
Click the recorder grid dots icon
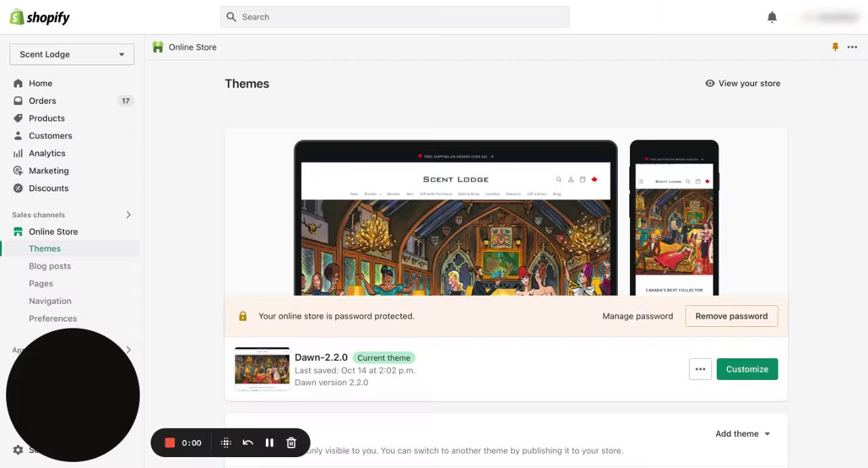(x=226, y=443)
